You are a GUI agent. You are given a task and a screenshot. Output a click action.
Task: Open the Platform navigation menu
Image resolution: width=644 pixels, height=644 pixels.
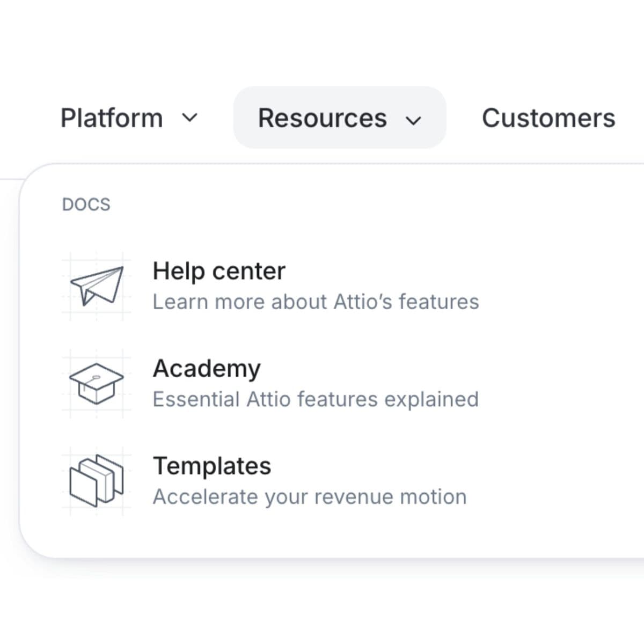click(x=129, y=118)
